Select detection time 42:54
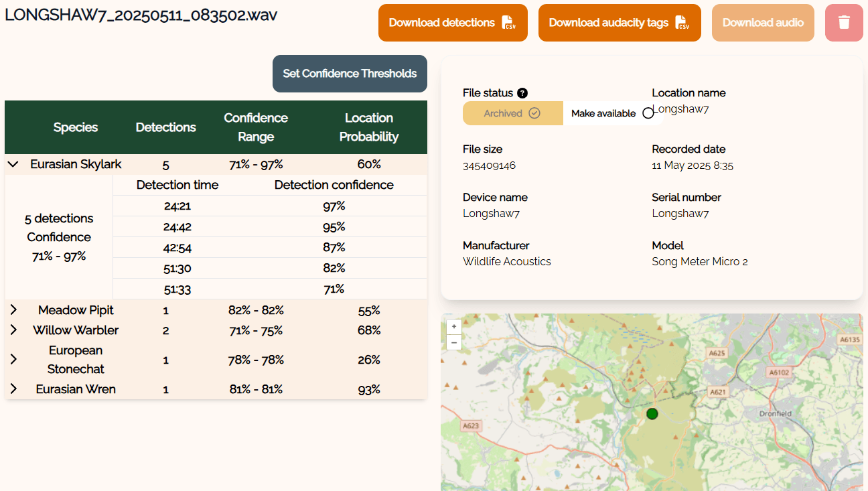 pos(177,248)
